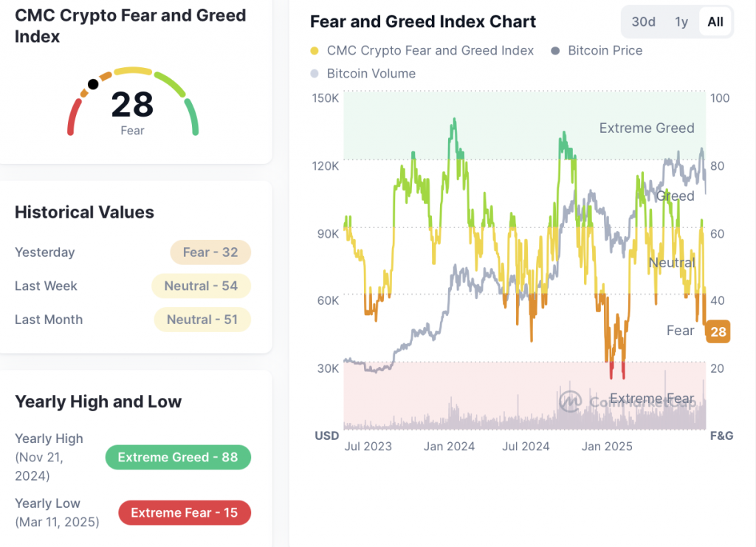Click the Extreme Greed - 88 yearly high badge

pos(178,458)
